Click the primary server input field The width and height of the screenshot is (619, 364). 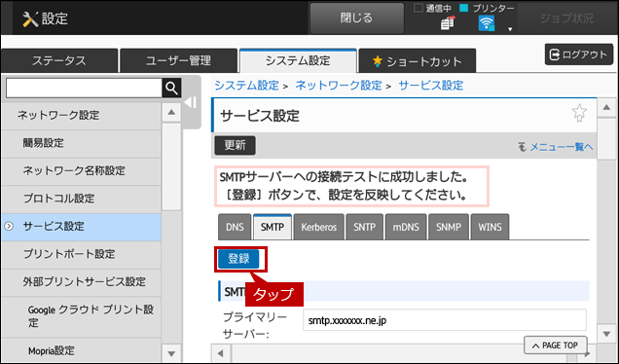tap(445, 320)
